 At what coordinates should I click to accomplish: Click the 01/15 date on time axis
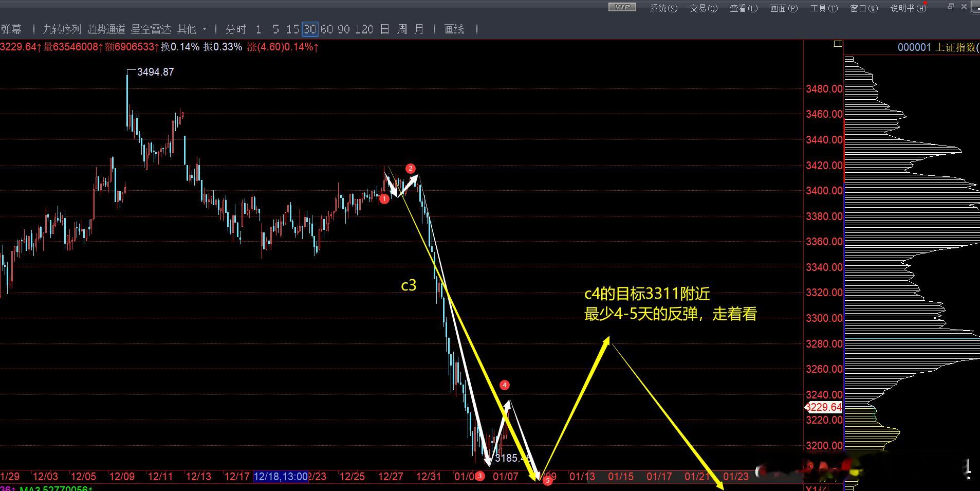[x=621, y=477]
